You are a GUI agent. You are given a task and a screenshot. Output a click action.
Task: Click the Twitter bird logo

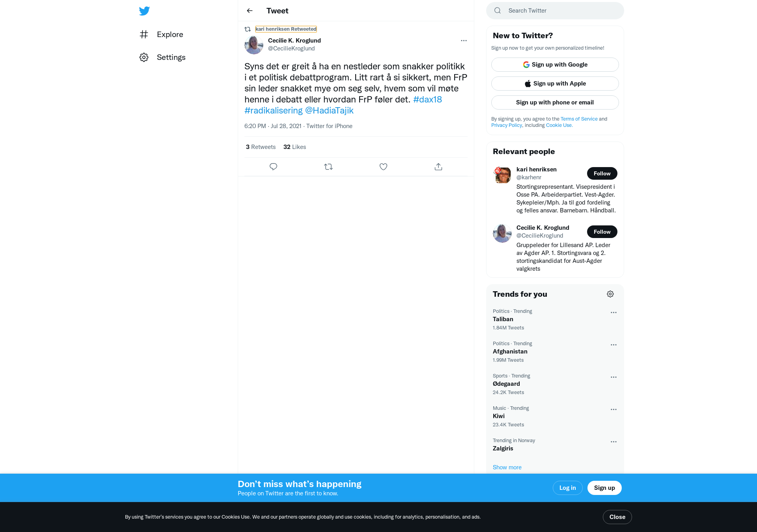tap(144, 11)
